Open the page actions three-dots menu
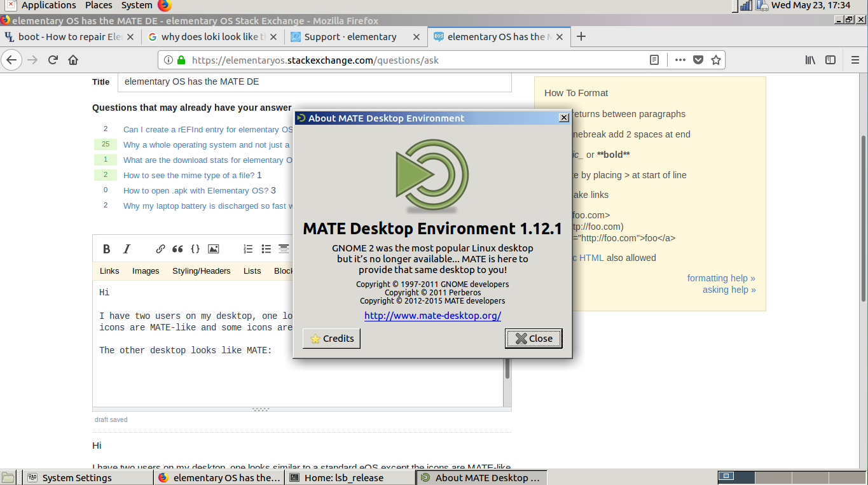This screenshot has height=485, width=868. [680, 60]
